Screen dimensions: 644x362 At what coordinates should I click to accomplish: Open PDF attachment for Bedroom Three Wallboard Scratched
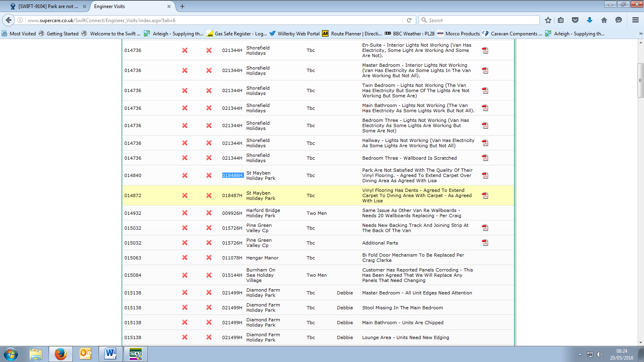click(485, 158)
